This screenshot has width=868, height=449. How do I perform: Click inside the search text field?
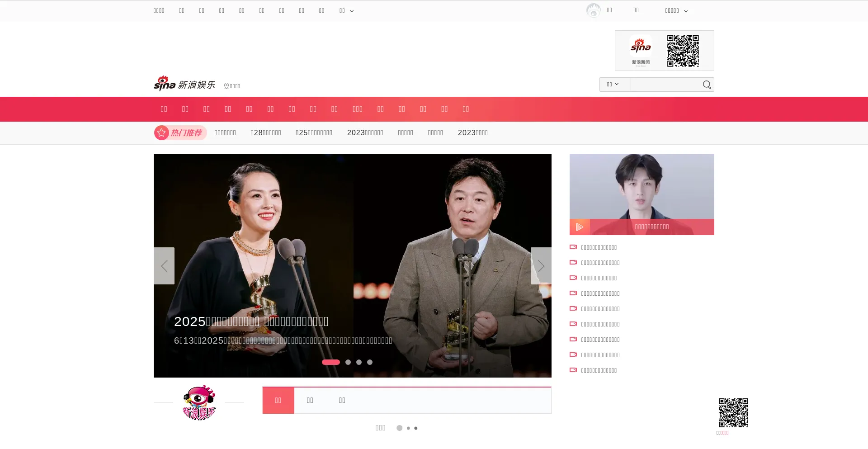(665, 85)
